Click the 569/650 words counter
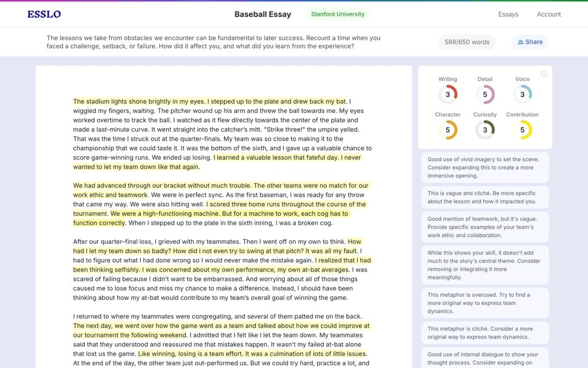 pos(467,41)
